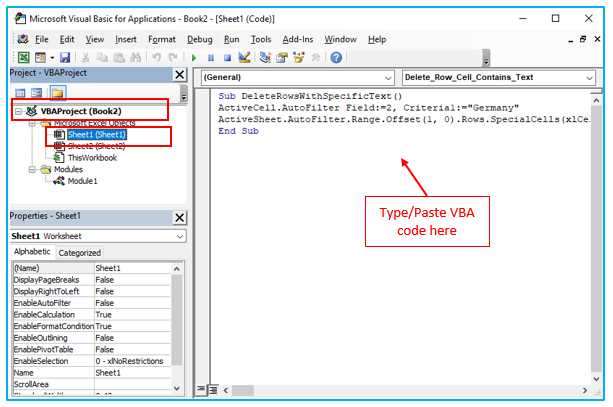Image resolution: width=613 pixels, height=407 pixels.
Task: Open Object Browser toolbar icon
Action: [x=299, y=58]
